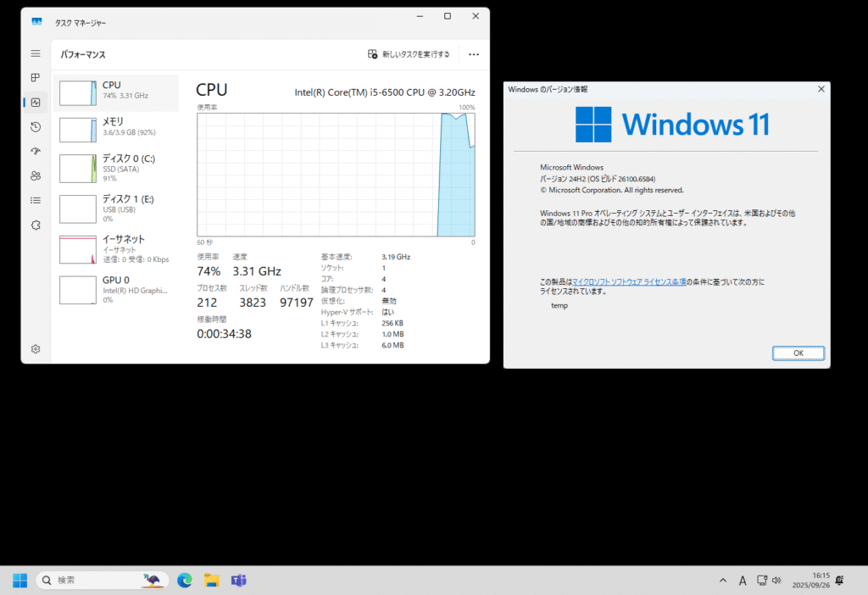Open Task Manager settings gear icon
This screenshot has width=868, height=595.
point(36,349)
